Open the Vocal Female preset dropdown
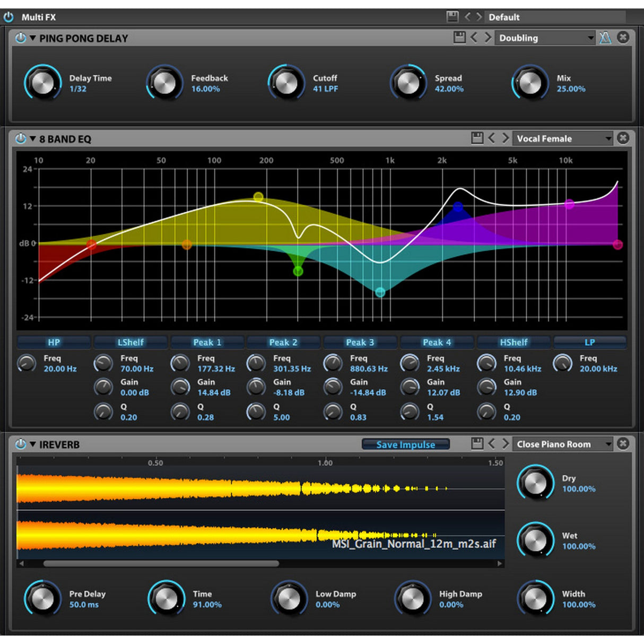The height and width of the screenshot is (644, 644). 562,138
